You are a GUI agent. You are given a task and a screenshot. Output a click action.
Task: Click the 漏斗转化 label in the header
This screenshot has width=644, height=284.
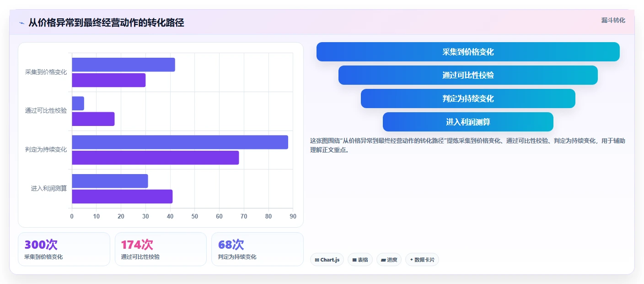613,20
